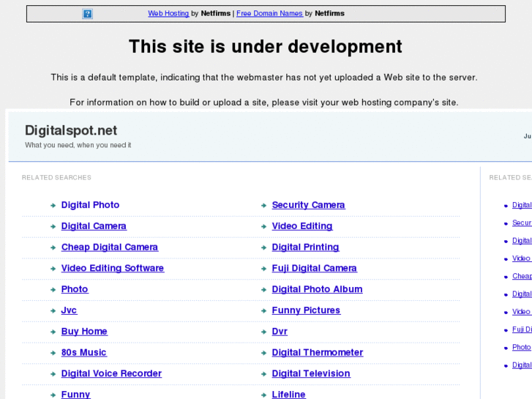Open the Digital Photo search link
Screen dimensions: 532x399
pyautogui.click(x=90, y=205)
